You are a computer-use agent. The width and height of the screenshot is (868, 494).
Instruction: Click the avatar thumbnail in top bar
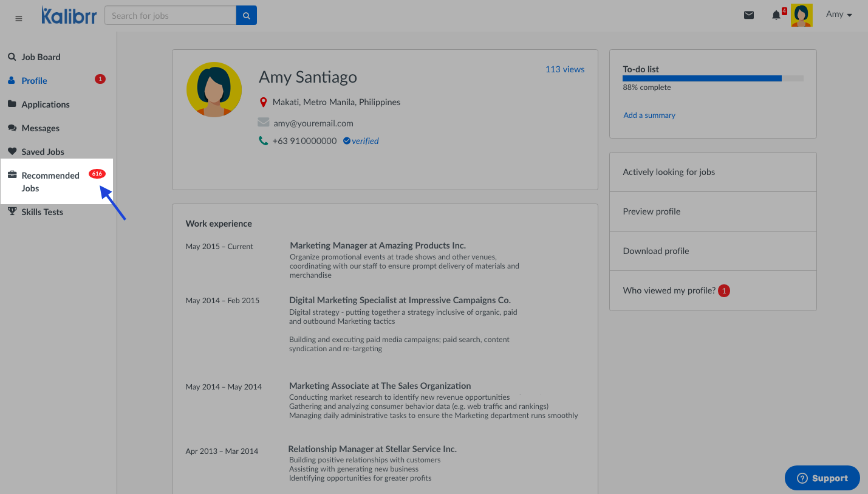tap(801, 15)
